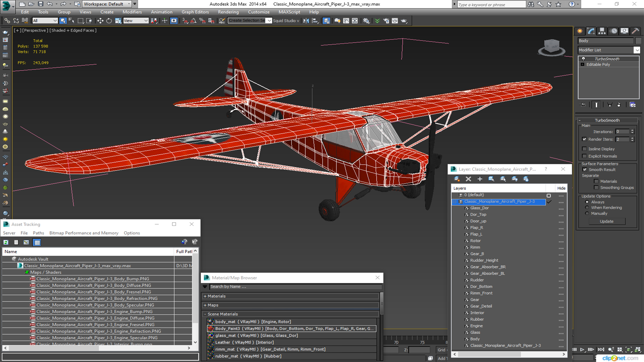Open the Display command panel tab
Image resolution: width=644 pixels, height=362 pixels.
(x=624, y=31)
